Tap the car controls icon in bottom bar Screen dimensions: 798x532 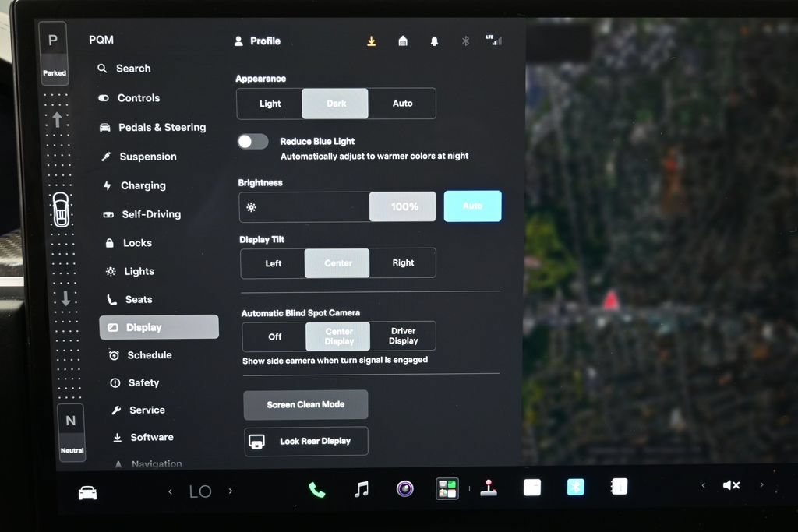pyautogui.click(x=87, y=493)
